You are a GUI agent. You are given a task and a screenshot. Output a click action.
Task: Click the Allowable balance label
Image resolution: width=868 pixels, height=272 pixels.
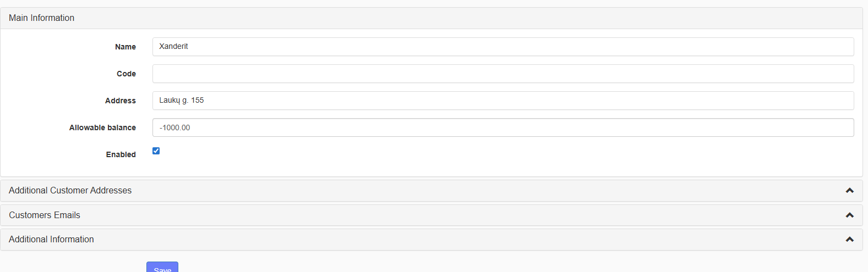102,127
